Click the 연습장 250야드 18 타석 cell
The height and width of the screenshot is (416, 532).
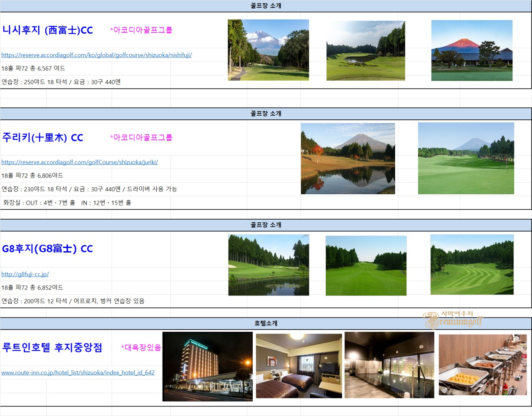pyautogui.click(x=61, y=82)
